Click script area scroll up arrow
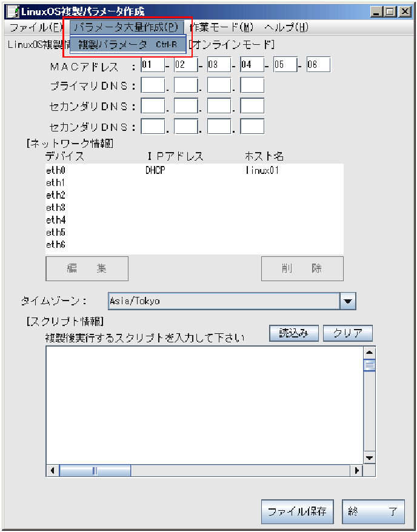This screenshot has height=532, width=417. tap(369, 353)
